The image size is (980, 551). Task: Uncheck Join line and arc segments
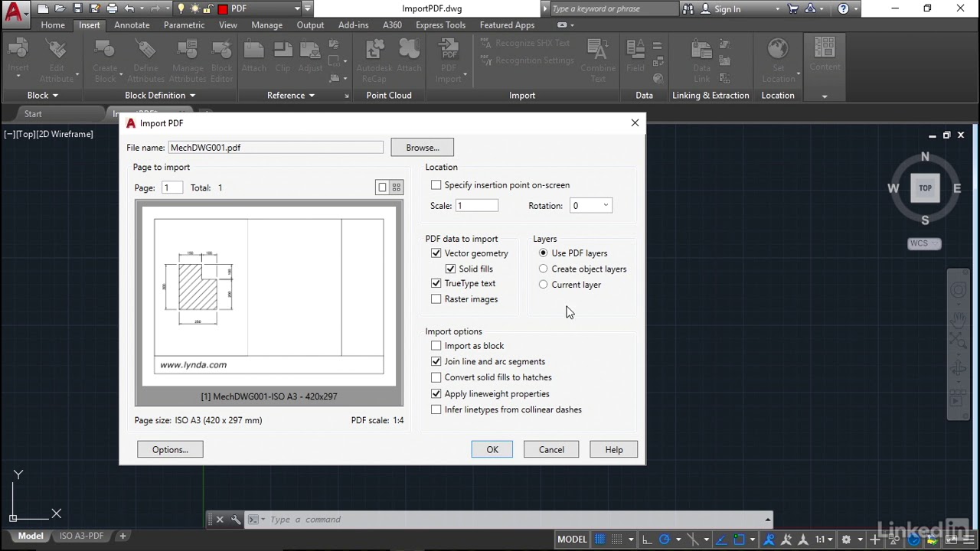point(436,362)
